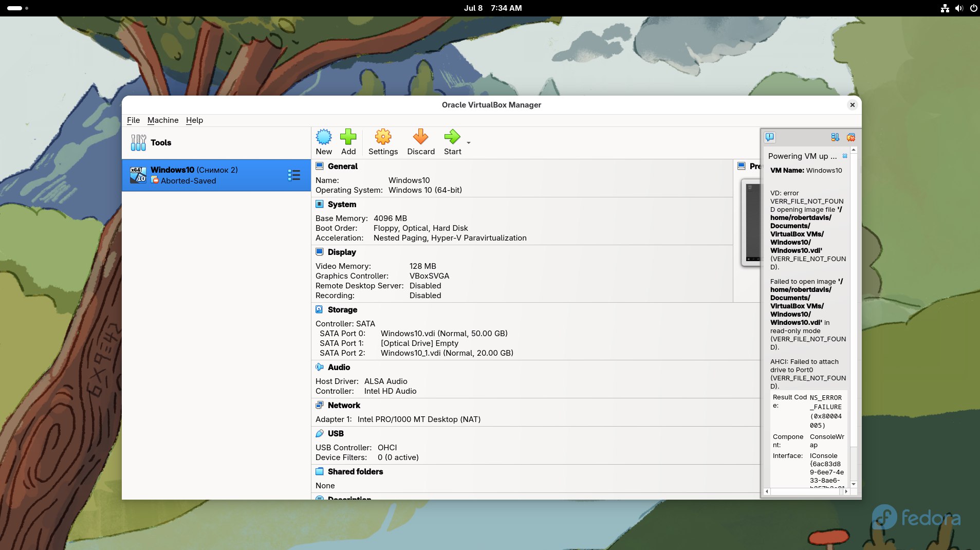Click the Storage section icon
Screen dimensions: 980x550
click(x=319, y=309)
